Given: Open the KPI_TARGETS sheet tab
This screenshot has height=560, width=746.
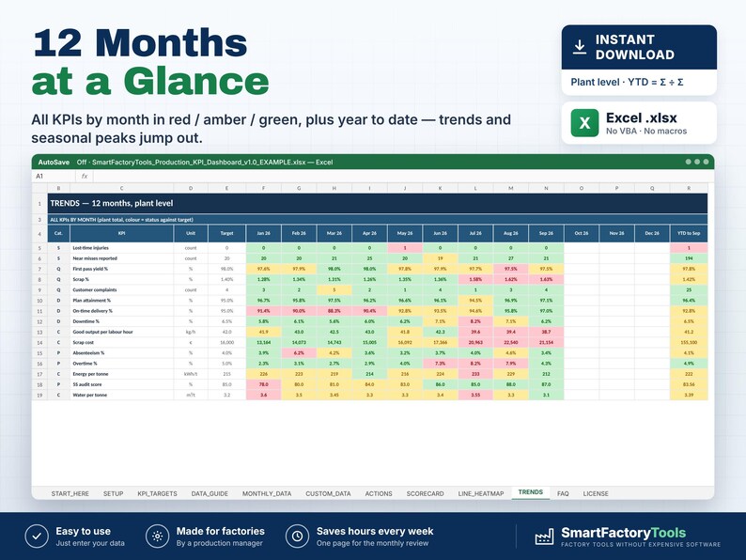Looking at the screenshot, I should point(157,493).
